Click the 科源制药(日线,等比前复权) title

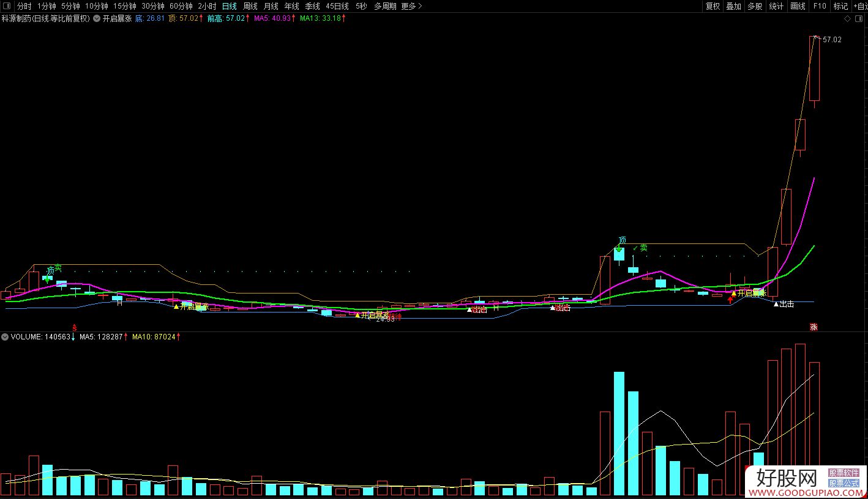(46, 18)
